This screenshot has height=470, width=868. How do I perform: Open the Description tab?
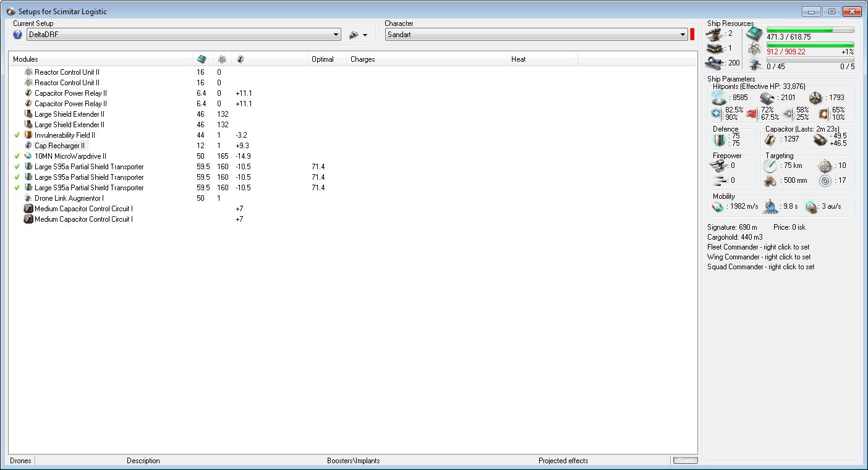[x=143, y=461]
